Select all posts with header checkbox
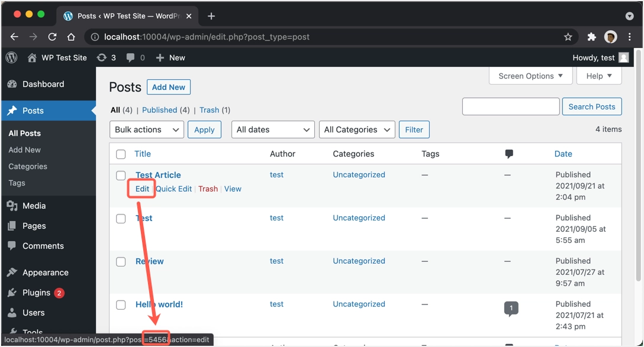The image size is (644, 347). click(x=121, y=154)
